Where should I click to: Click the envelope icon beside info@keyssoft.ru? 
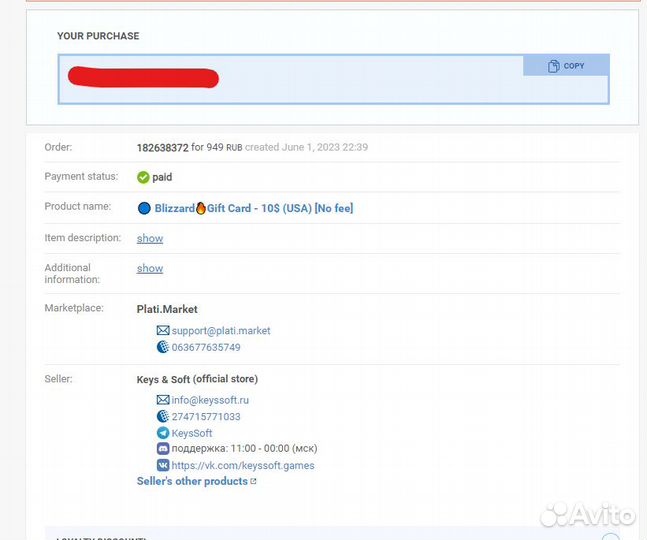(163, 400)
